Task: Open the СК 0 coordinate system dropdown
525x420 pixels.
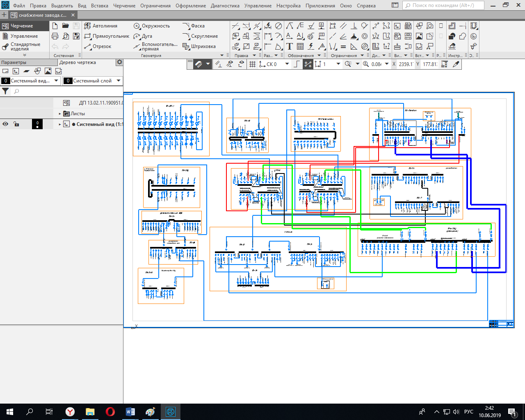Action: pyautogui.click(x=287, y=64)
